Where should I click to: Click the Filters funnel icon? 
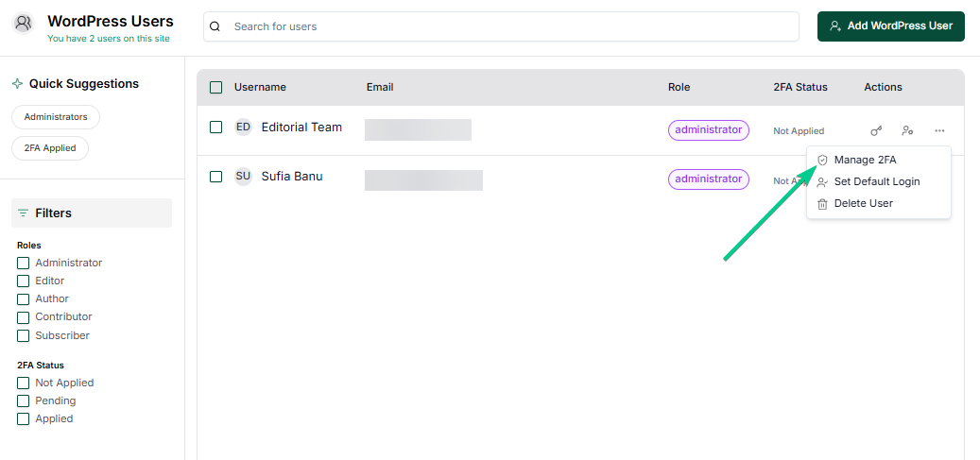pos(23,213)
